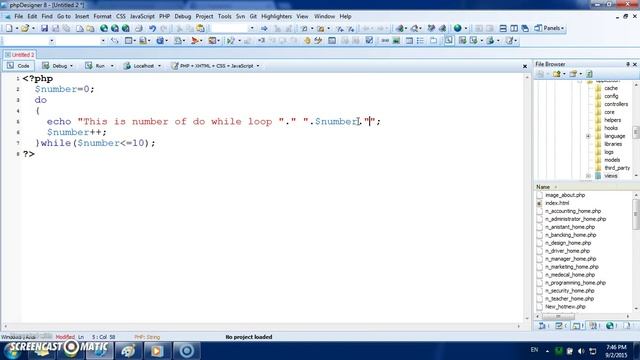Select the cache folder

click(611, 88)
